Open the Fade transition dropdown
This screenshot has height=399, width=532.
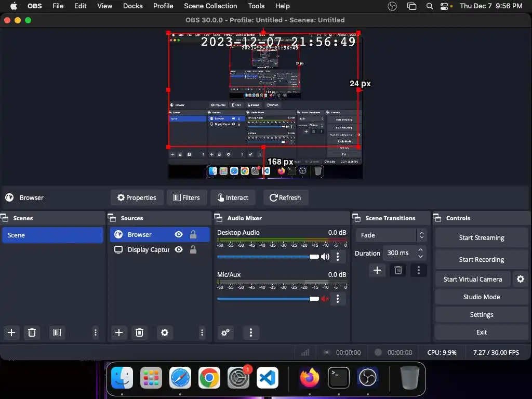(x=391, y=235)
